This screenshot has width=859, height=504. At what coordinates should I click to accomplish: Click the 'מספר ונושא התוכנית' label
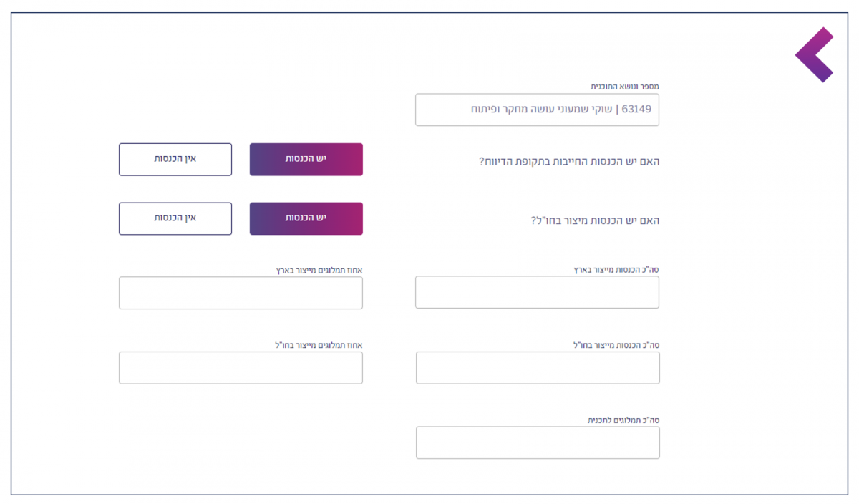point(624,87)
